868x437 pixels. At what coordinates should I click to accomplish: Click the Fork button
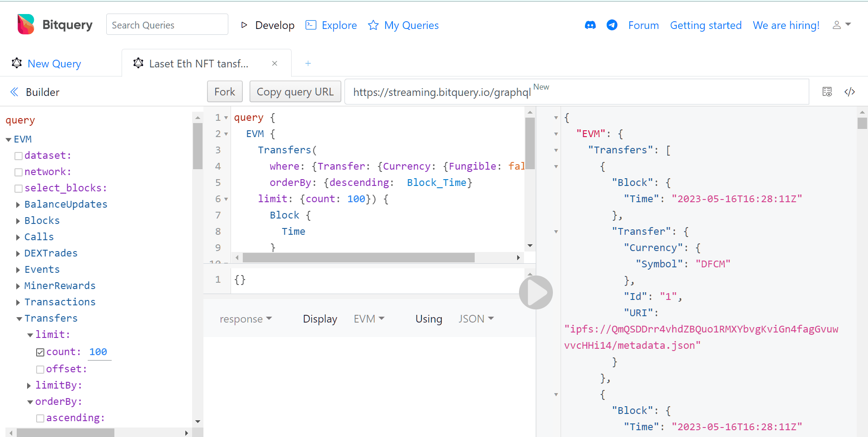tap(225, 91)
